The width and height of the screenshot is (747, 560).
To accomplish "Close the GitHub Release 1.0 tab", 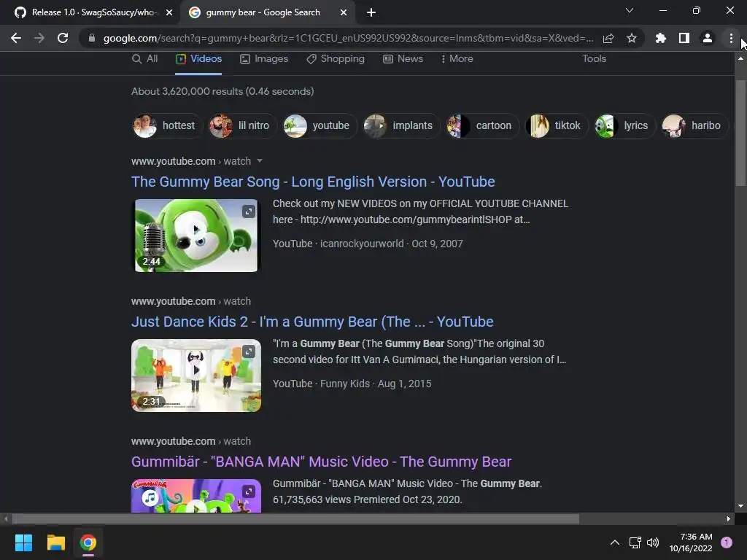I will coord(169,12).
